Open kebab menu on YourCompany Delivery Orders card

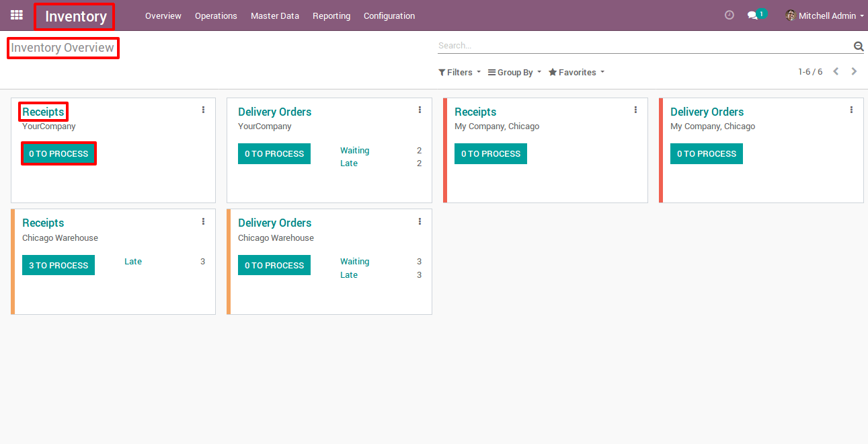coord(420,110)
